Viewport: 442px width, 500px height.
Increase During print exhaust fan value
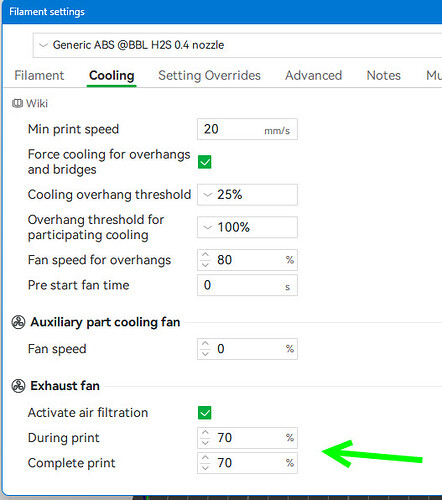[205, 433]
